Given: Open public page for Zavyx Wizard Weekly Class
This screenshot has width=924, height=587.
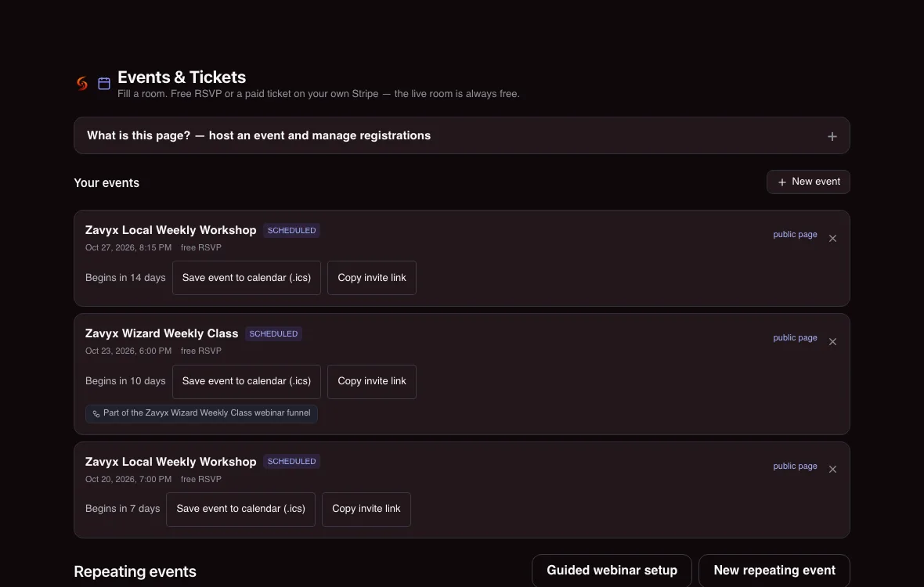Looking at the screenshot, I should (795, 338).
